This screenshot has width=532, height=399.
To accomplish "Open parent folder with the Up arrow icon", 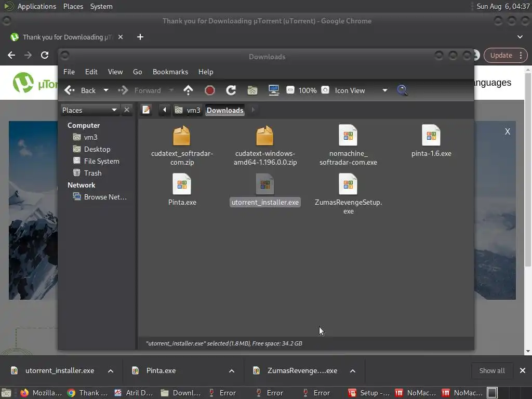I will pyautogui.click(x=188, y=90).
